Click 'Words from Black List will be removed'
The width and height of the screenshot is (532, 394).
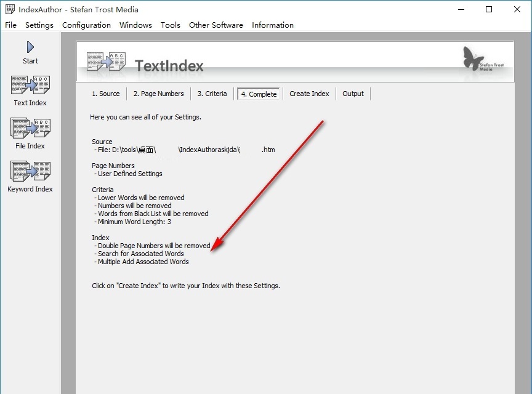coord(151,214)
